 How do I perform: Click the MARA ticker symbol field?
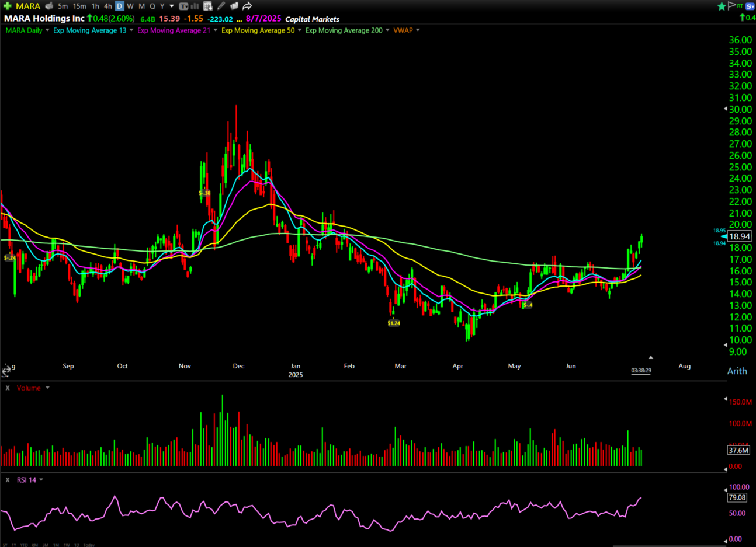click(28, 6)
